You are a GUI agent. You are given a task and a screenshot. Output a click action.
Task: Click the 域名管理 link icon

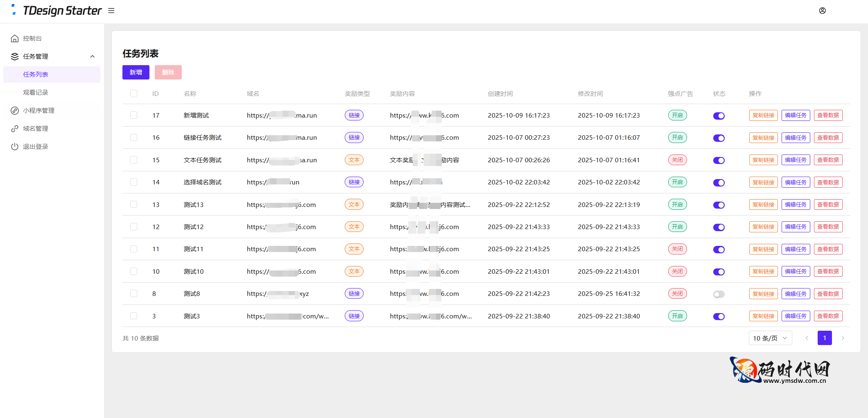click(15, 129)
